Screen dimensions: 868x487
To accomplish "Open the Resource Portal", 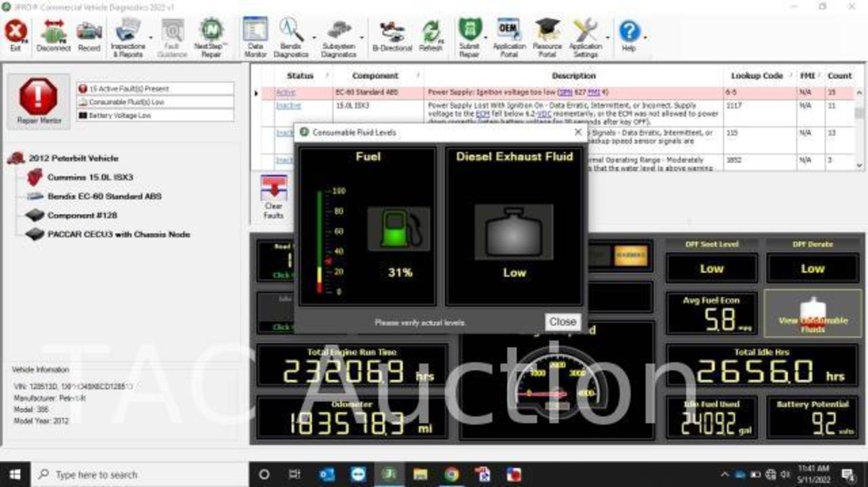I will click(547, 38).
